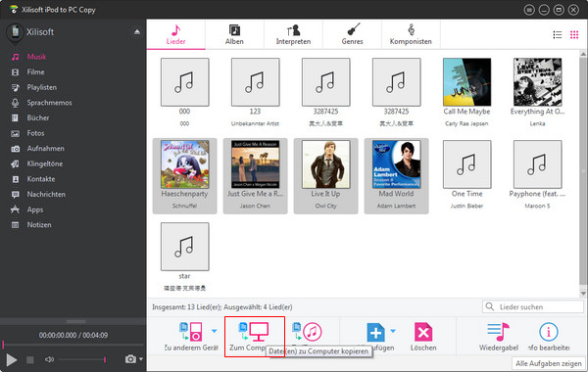
Task: Open dropdown arrow next to add icon
Action: 393,331
